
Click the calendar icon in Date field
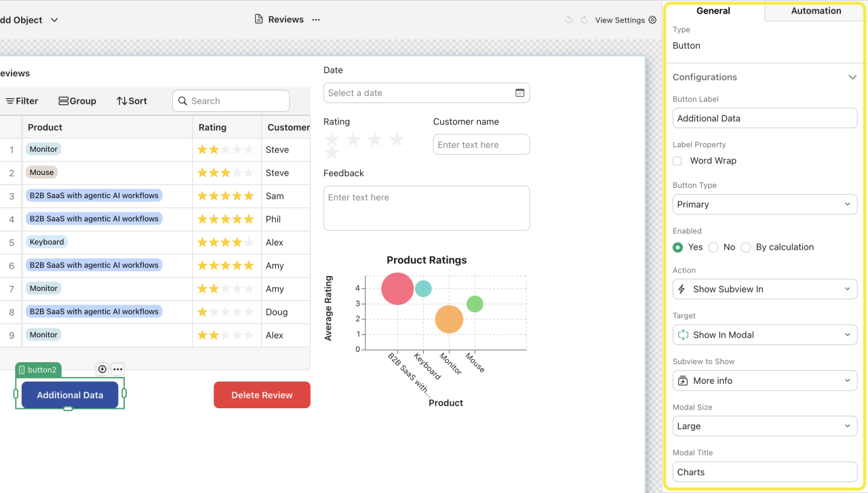pos(520,93)
